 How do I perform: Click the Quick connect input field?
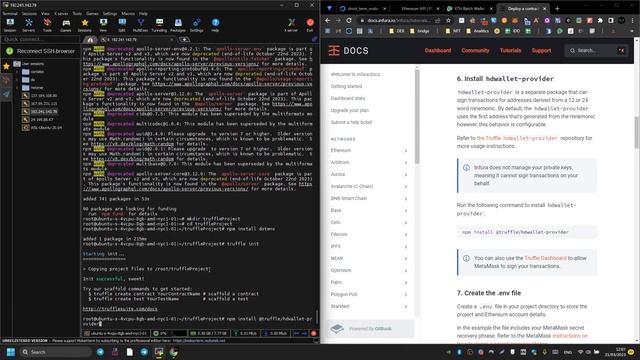coord(40,39)
